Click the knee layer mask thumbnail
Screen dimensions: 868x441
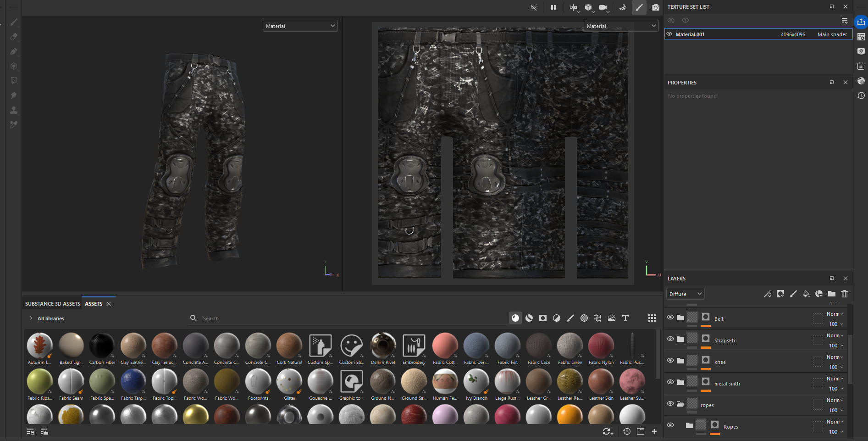[x=706, y=360]
